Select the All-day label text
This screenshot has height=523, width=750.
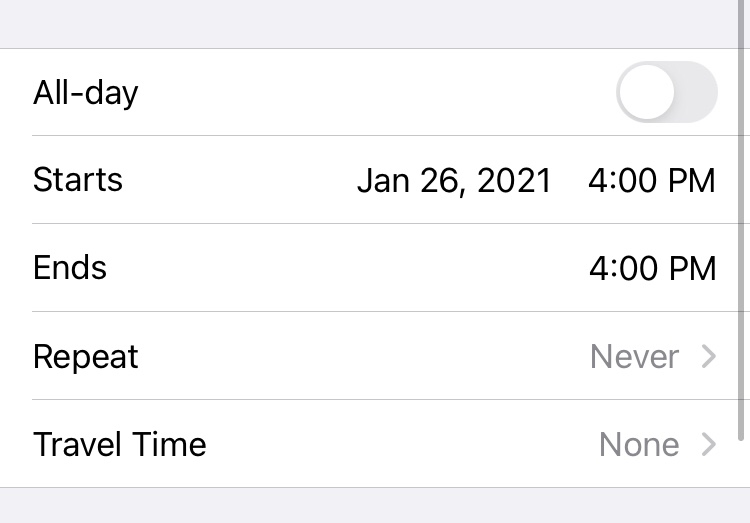click(86, 93)
